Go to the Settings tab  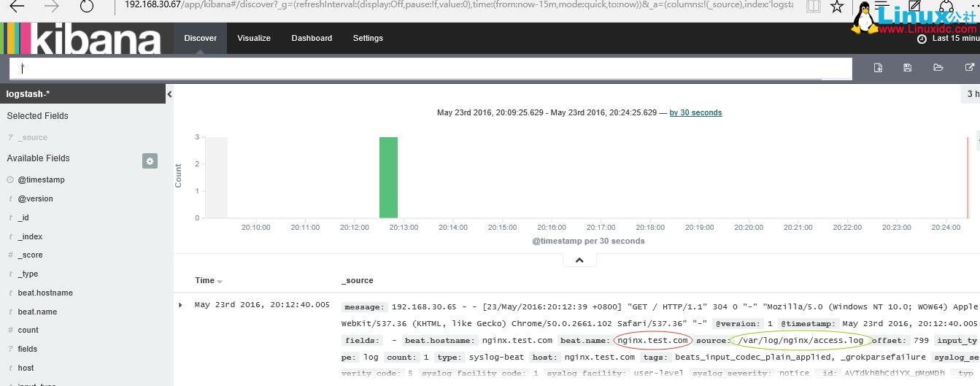368,38
